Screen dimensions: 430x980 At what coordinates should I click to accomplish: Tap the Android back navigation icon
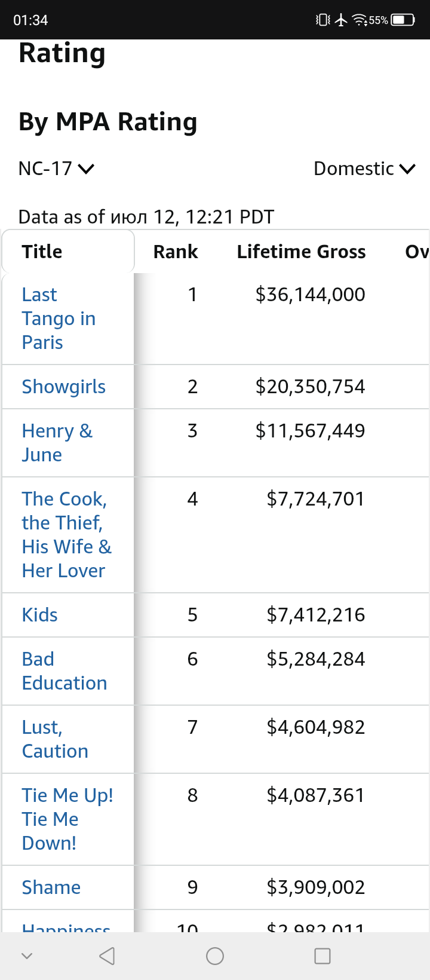click(x=107, y=956)
